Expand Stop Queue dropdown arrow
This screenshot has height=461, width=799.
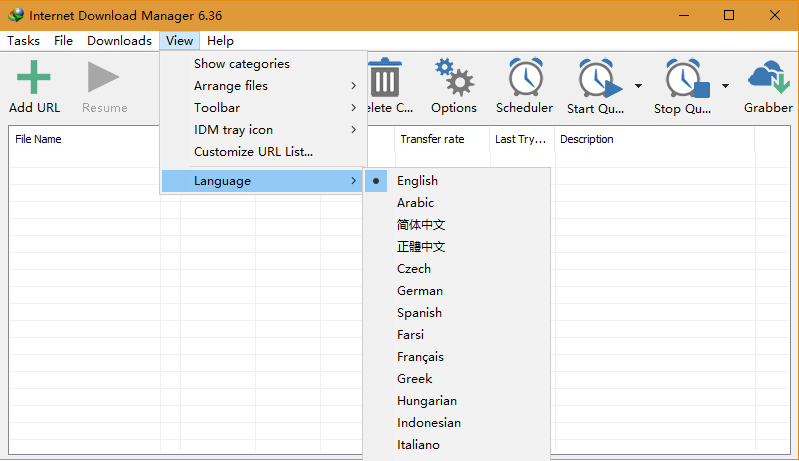coord(725,86)
